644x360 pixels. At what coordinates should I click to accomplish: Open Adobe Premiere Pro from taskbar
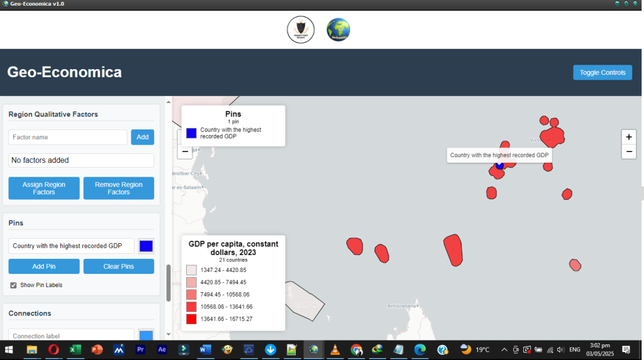point(140,350)
